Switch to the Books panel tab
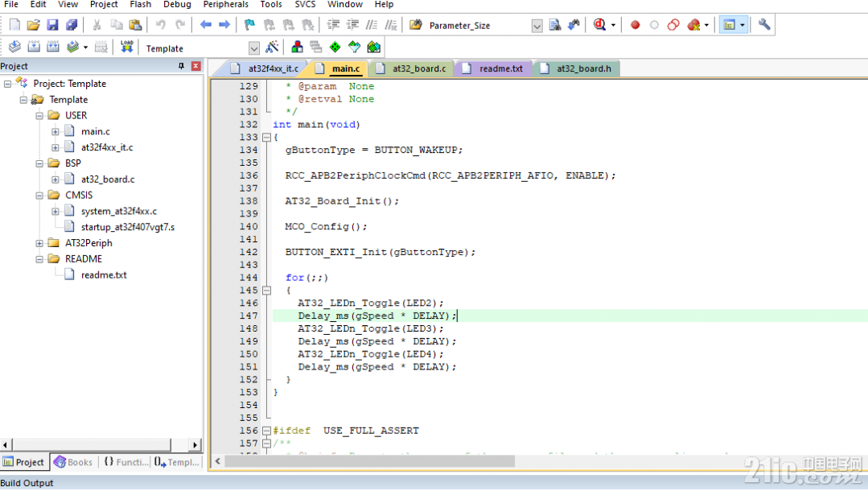Image resolution: width=868 pixels, height=491 pixels. tap(73, 462)
